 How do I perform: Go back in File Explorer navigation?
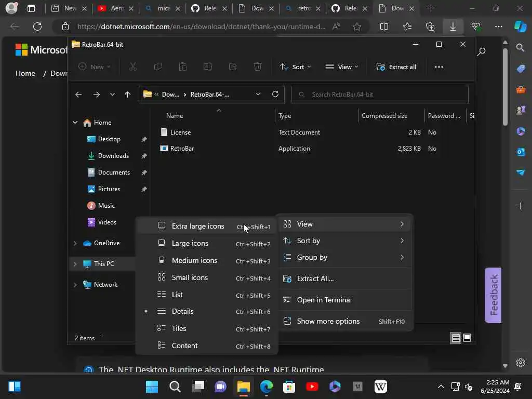pyautogui.click(x=78, y=95)
